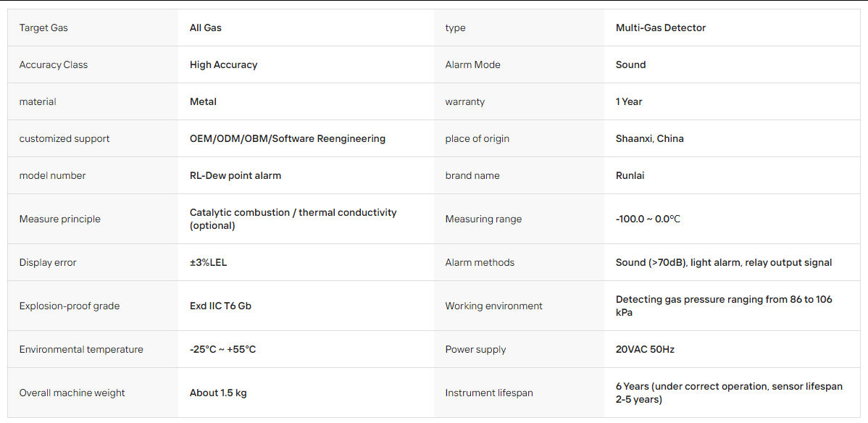Click the '±3%LEL' display error value
The width and height of the screenshot is (868, 423).
tap(208, 262)
